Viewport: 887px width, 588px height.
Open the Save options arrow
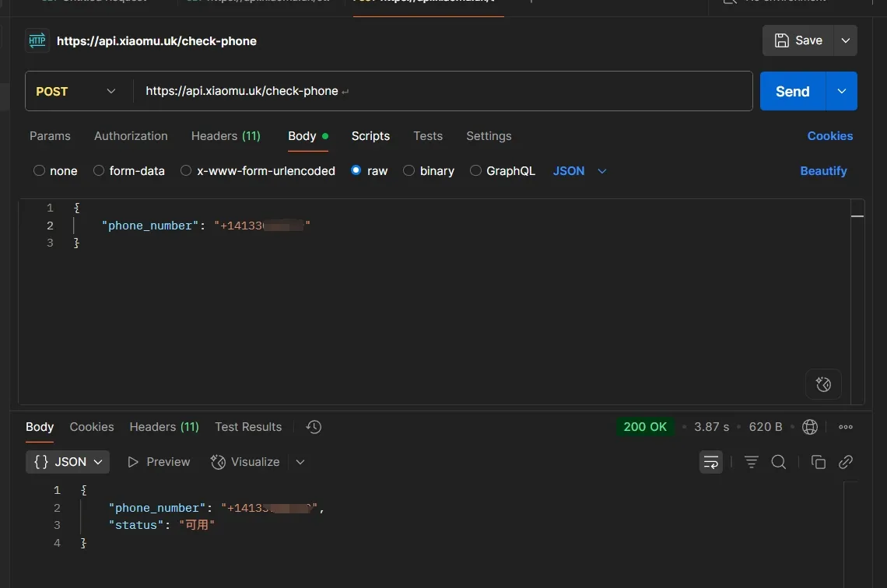pyautogui.click(x=845, y=40)
